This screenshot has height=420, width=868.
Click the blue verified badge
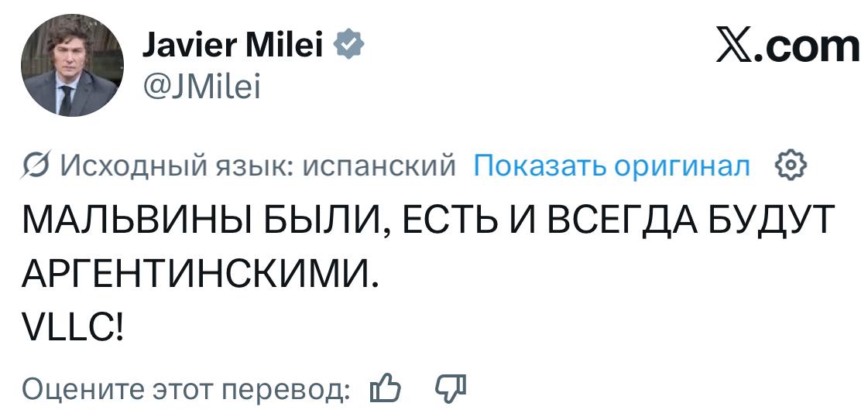coord(348,47)
